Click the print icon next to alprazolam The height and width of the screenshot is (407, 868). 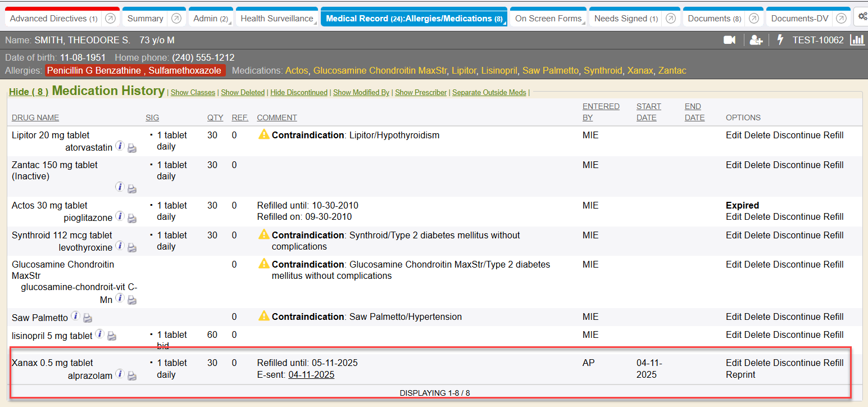pos(132,376)
